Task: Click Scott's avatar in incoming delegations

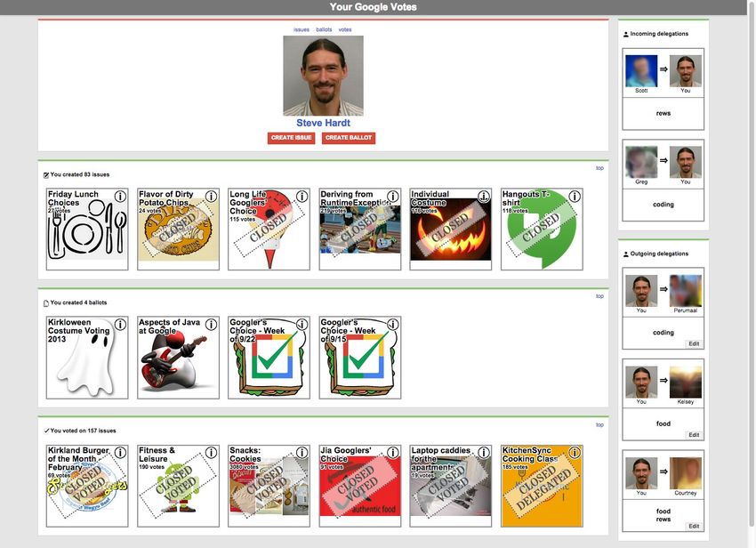Action: [x=641, y=71]
